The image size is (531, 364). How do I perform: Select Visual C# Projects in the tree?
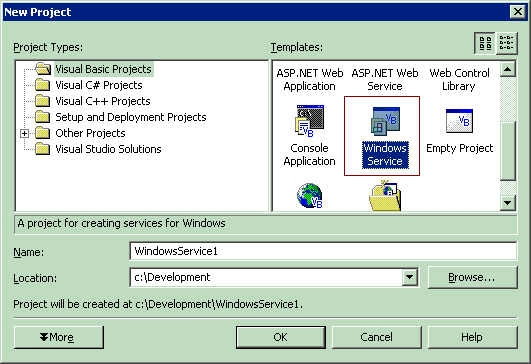(x=99, y=85)
